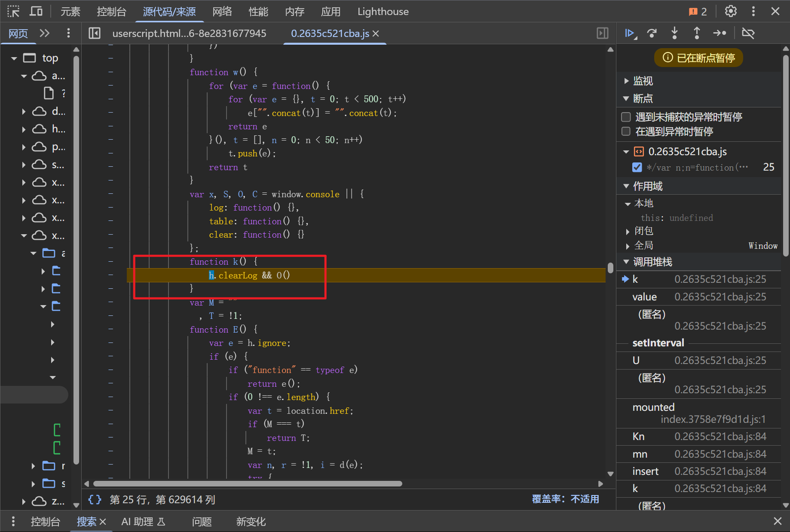Enable pause on uncaught exceptions
Image resolution: width=790 pixels, height=532 pixels.
(x=626, y=117)
